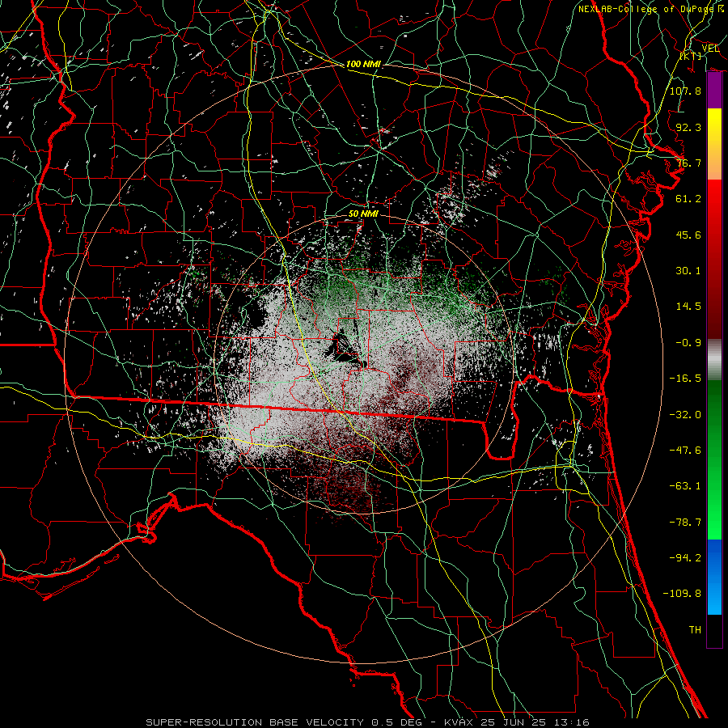
Task: Click the TH legend label
Action: [695, 630]
